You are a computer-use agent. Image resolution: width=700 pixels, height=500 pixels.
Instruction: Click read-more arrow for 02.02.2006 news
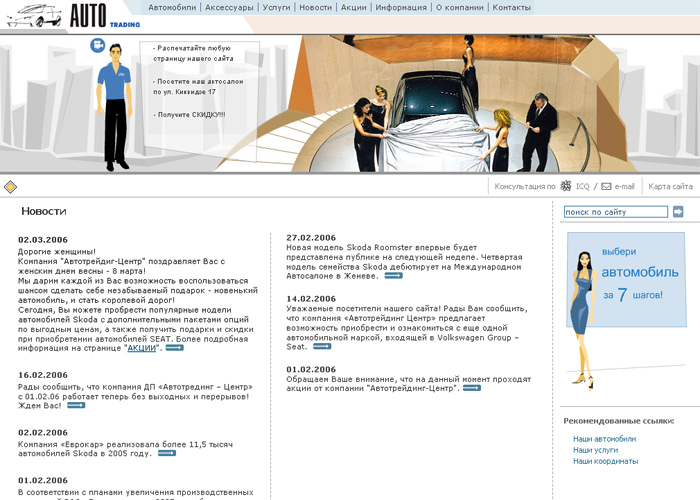(167, 453)
